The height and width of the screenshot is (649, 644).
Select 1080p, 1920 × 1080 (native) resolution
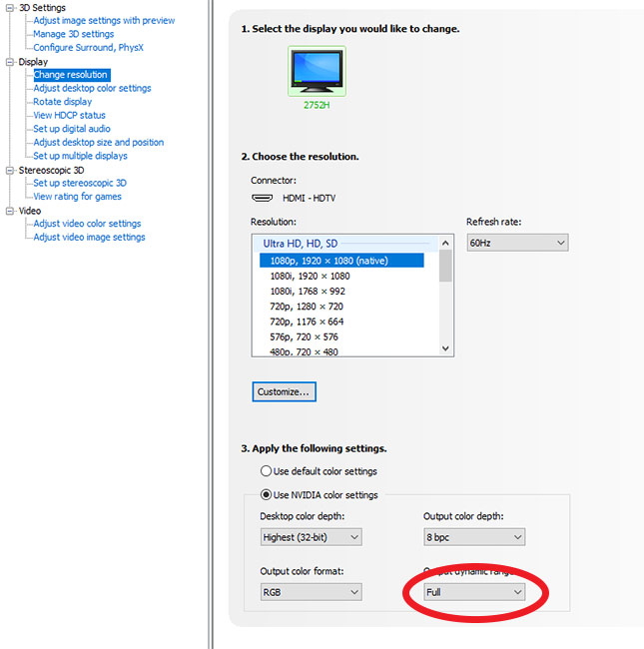(x=341, y=261)
